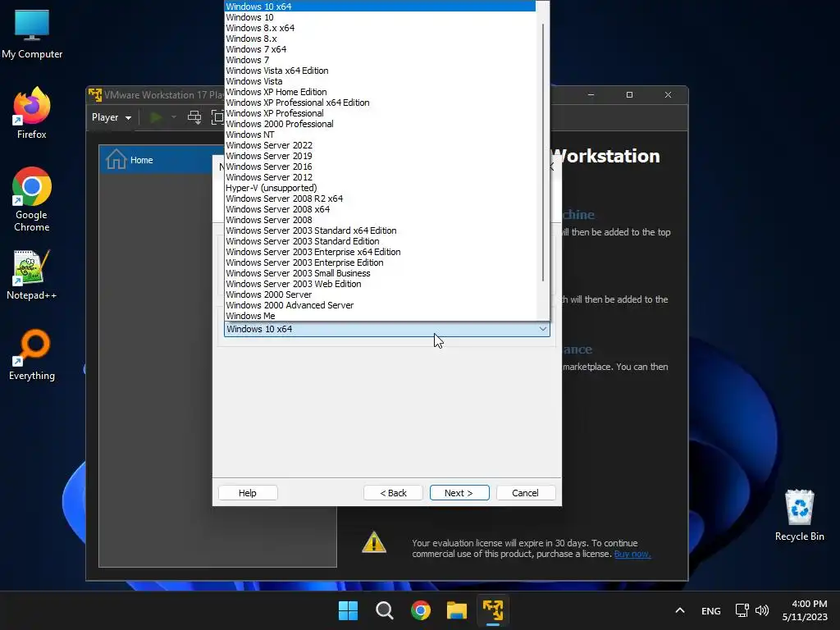Click the ENG language indicator
Screen dimensions: 840x630
pyautogui.click(x=711, y=610)
